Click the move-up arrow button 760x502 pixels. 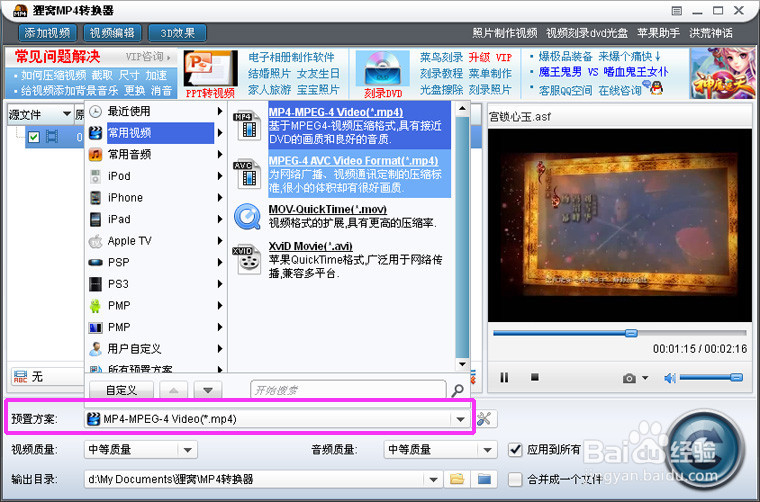174,390
